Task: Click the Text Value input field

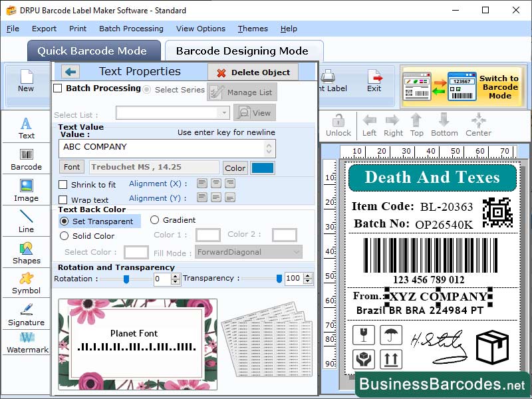Action: click(167, 148)
